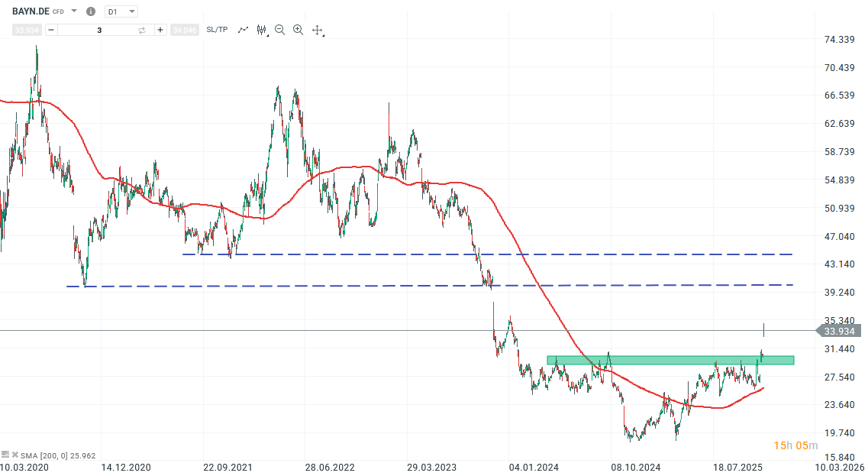Click the zoom out magnifier icon
The width and height of the screenshot is (868, 476).
coord(279,29)
